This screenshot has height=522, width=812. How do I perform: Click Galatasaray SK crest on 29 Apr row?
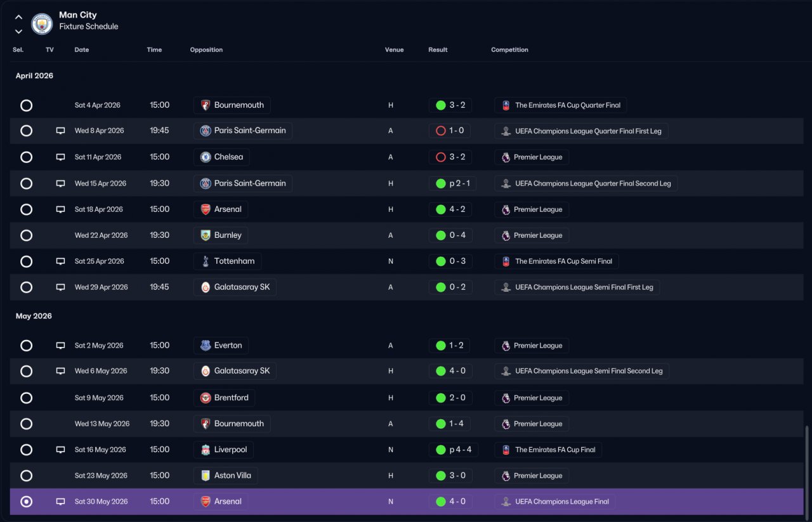click(x=206, y=287)
